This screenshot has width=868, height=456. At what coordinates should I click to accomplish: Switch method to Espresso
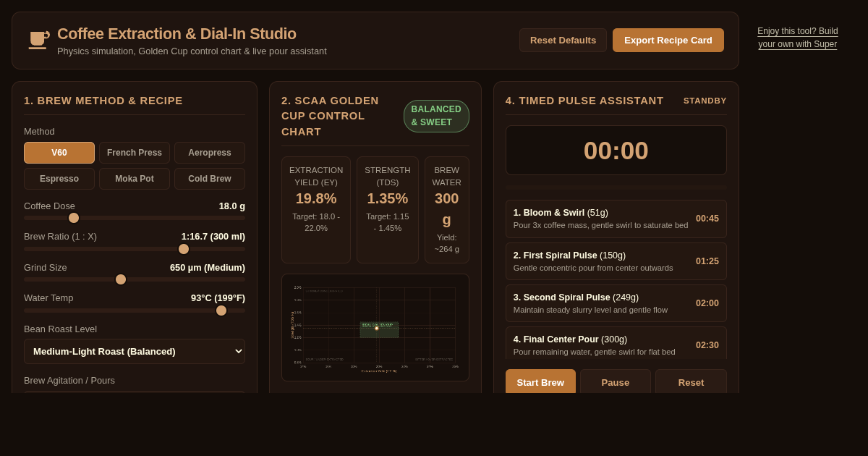59,179
